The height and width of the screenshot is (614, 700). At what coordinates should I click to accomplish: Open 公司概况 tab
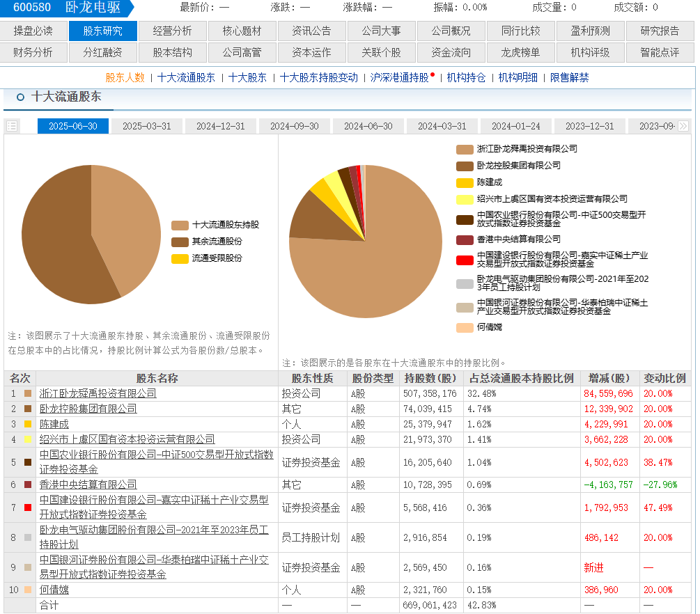point(451,31)
